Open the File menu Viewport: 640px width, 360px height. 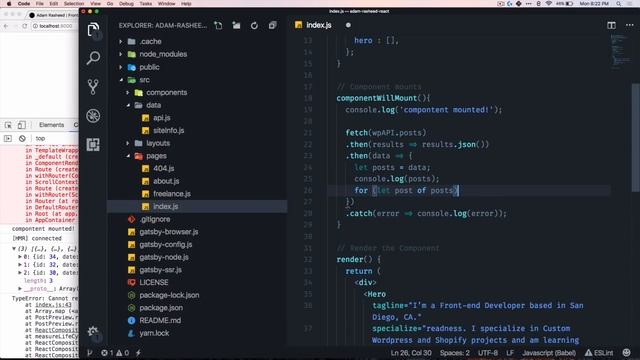40,4
